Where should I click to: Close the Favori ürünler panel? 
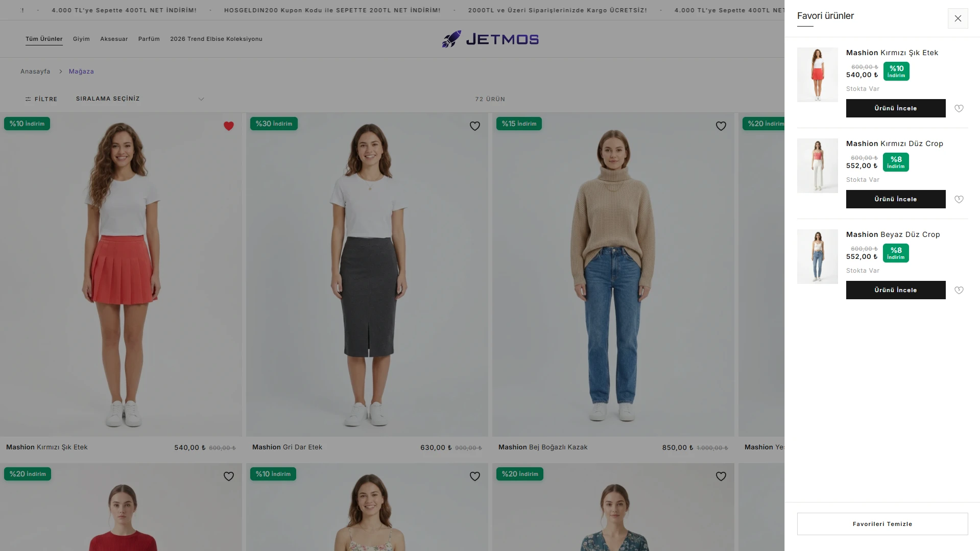pyautogui.click(x=958, y=18)
